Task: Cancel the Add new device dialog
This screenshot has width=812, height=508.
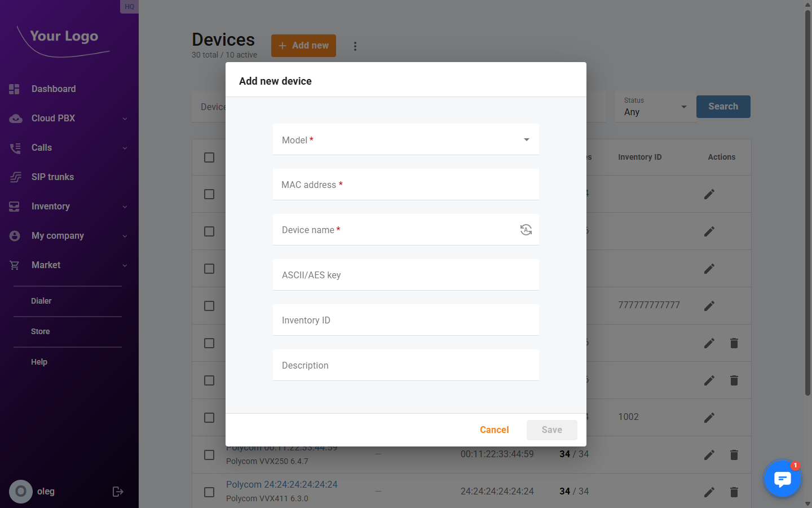Action: (x=494, y=430)
